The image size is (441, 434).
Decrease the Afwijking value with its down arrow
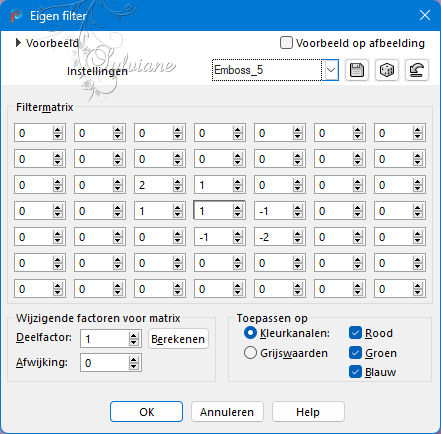tap(134, 367)
